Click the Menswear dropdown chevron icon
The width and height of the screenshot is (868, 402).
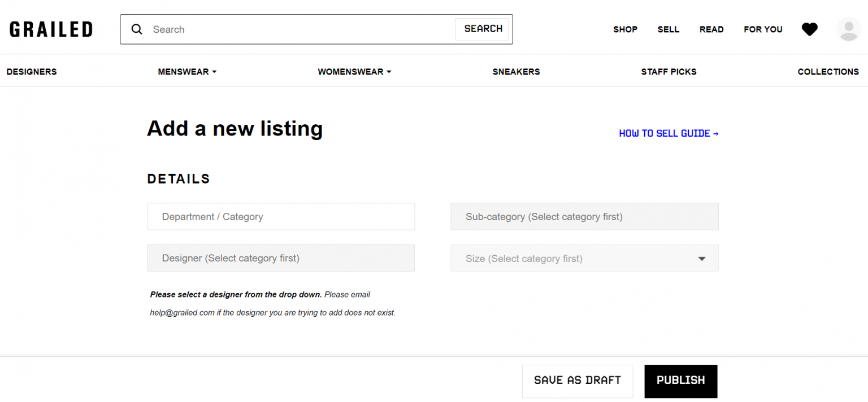pyautogui.click(x=214, y=72)
